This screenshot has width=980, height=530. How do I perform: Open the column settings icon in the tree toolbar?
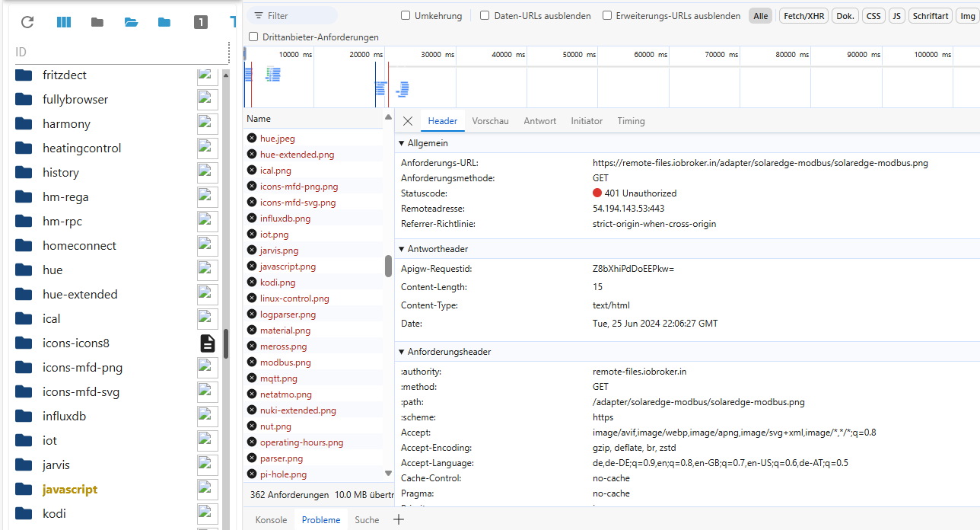click(x=64, y=22)
